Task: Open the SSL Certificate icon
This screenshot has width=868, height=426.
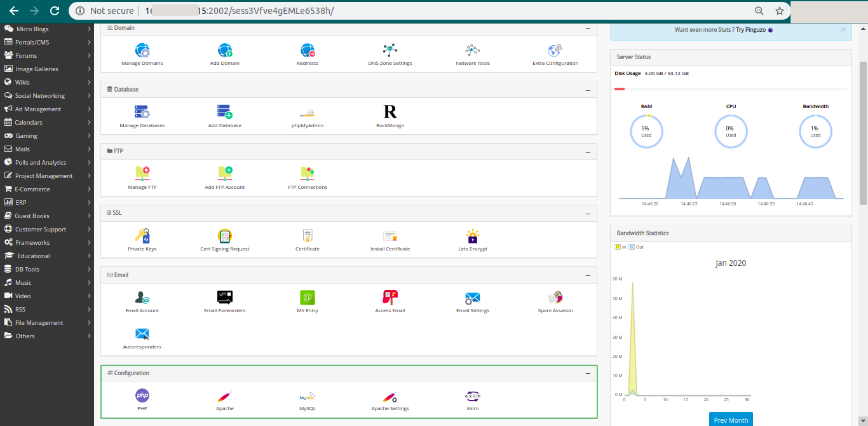Action: [x=308, y=236]
